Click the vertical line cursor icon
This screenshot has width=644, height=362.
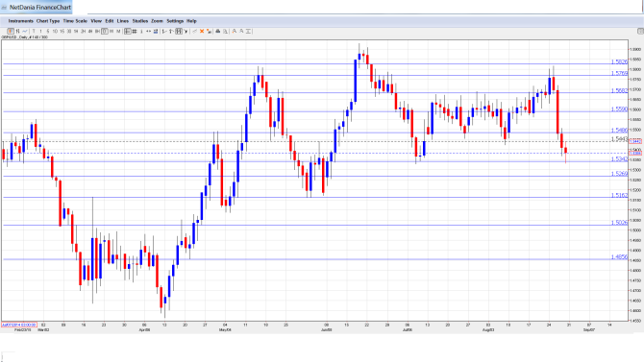click(141, 31)
